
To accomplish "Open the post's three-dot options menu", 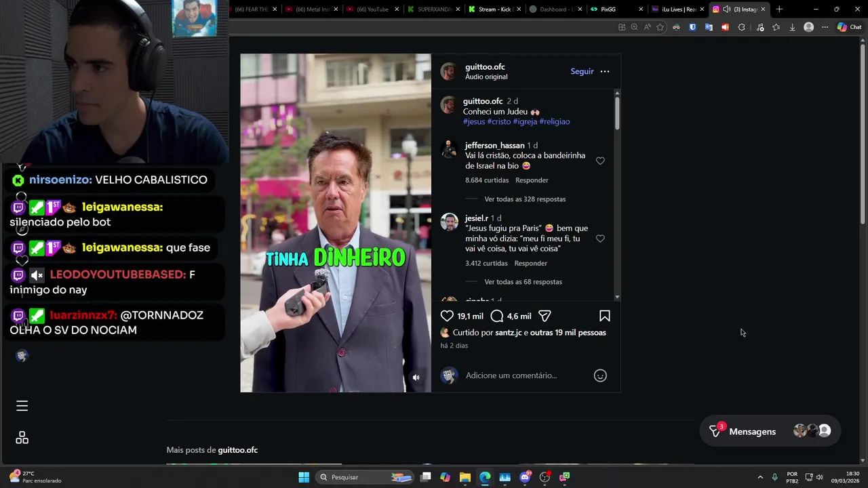I will [605, 71].
